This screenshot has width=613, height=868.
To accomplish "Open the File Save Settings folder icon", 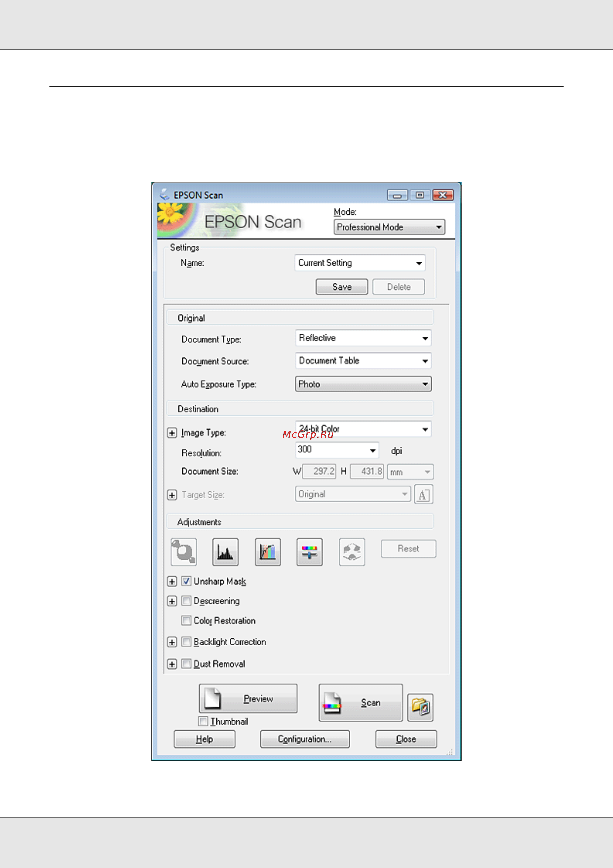I will [x=420, y=707].
